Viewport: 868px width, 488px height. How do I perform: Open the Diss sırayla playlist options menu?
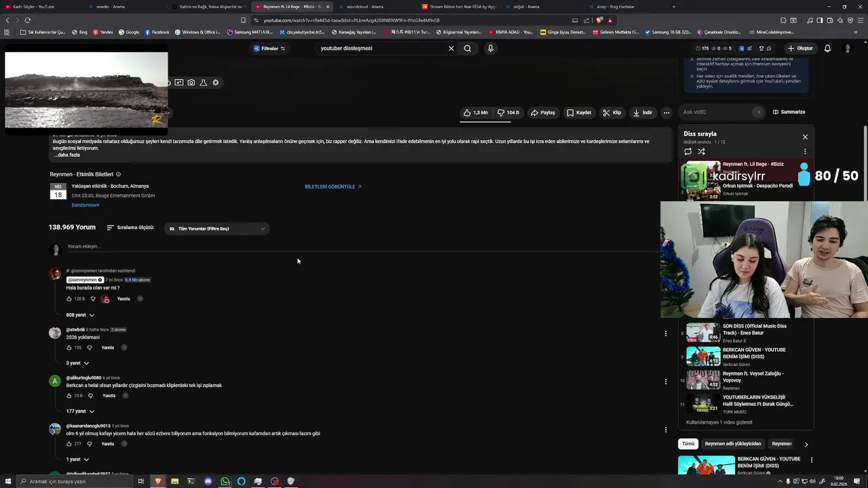click(805, 152)
